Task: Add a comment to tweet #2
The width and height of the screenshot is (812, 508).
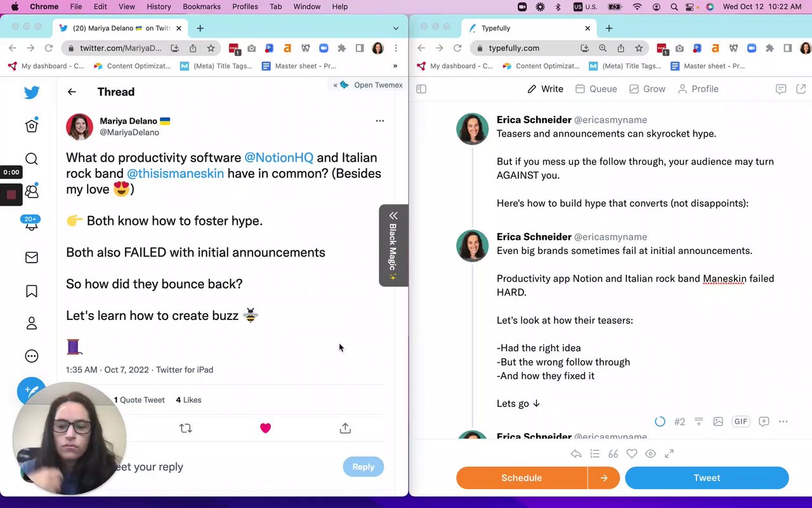Action: pyautogui.click(x=764, y=422)
